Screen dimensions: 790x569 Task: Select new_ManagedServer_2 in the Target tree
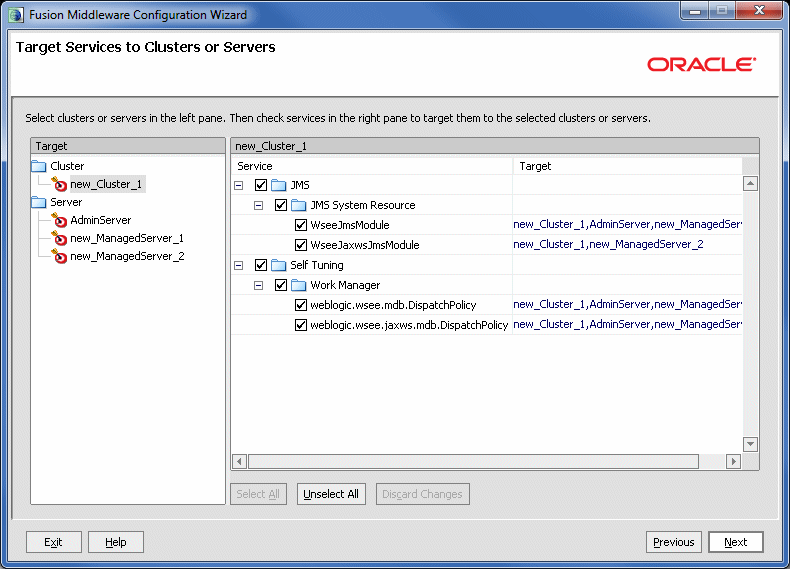pyautogui.click(x=127, y=257)
